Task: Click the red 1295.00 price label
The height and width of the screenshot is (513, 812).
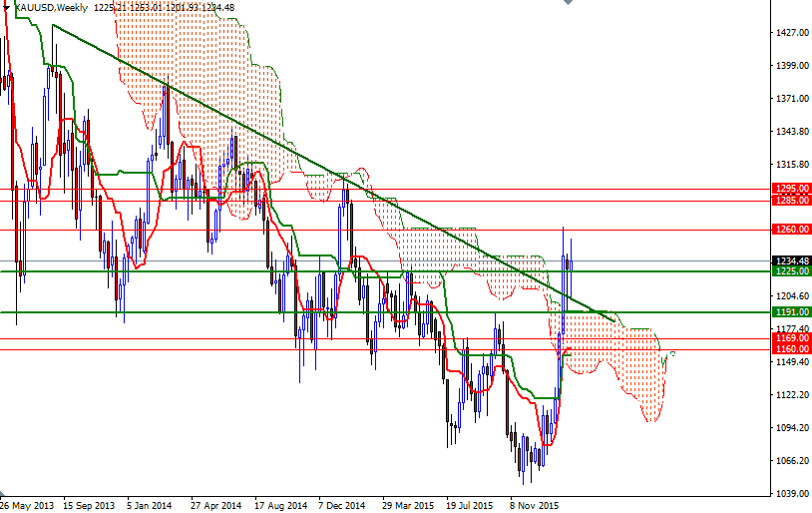Action: (791, 189)
